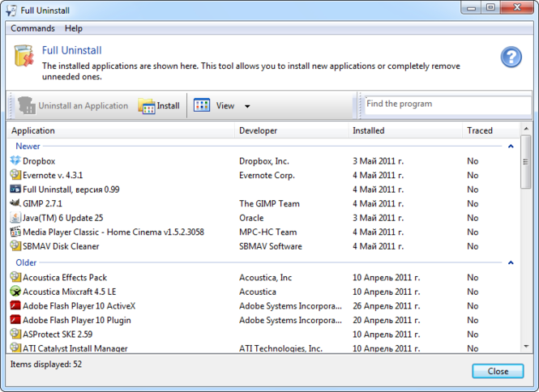Sort by the Developer column header
This screenshot has height=392, width=539.
pyautogui.click(x=291, y=130)
